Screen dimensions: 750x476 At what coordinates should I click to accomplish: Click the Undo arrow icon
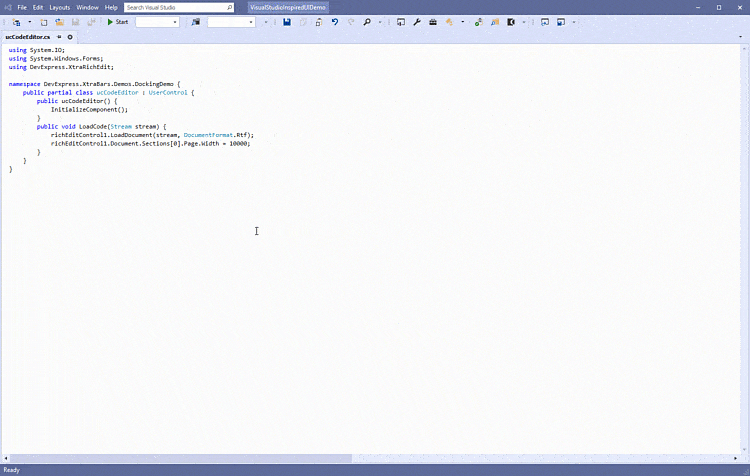click(334, 22)
